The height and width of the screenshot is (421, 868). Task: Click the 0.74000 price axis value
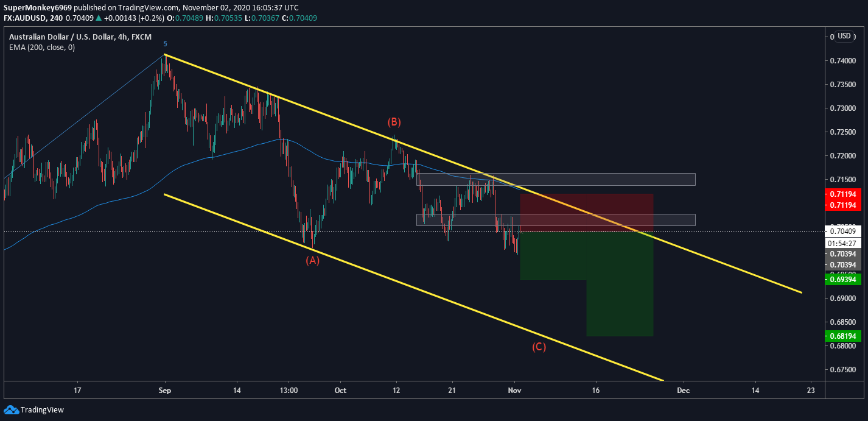pos(844,61)
